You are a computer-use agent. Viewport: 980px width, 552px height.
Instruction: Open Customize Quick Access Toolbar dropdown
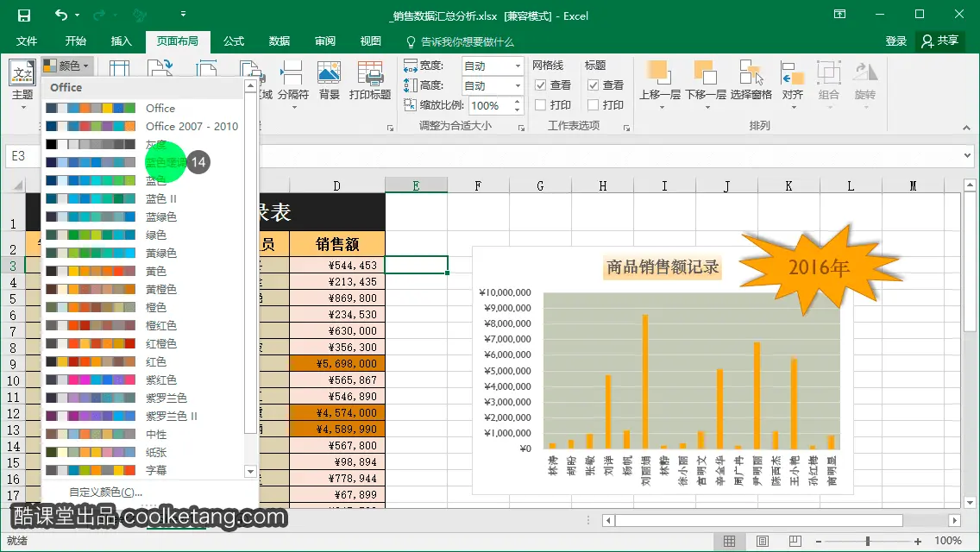point(183,14)
